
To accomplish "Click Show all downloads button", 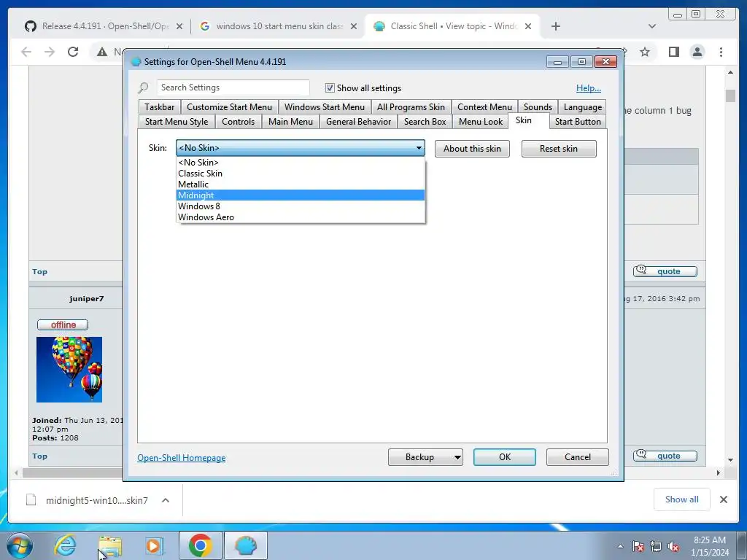I will pos(682,499).
